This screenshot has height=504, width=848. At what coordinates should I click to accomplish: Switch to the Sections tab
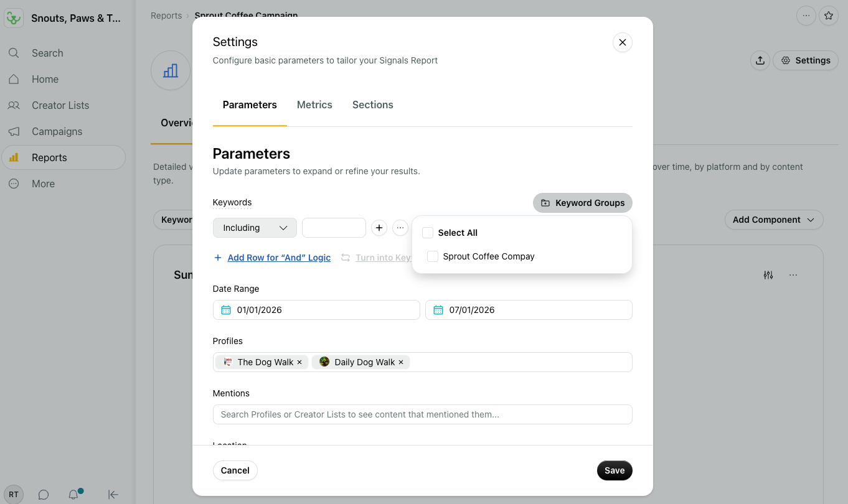tap(373, 105)
